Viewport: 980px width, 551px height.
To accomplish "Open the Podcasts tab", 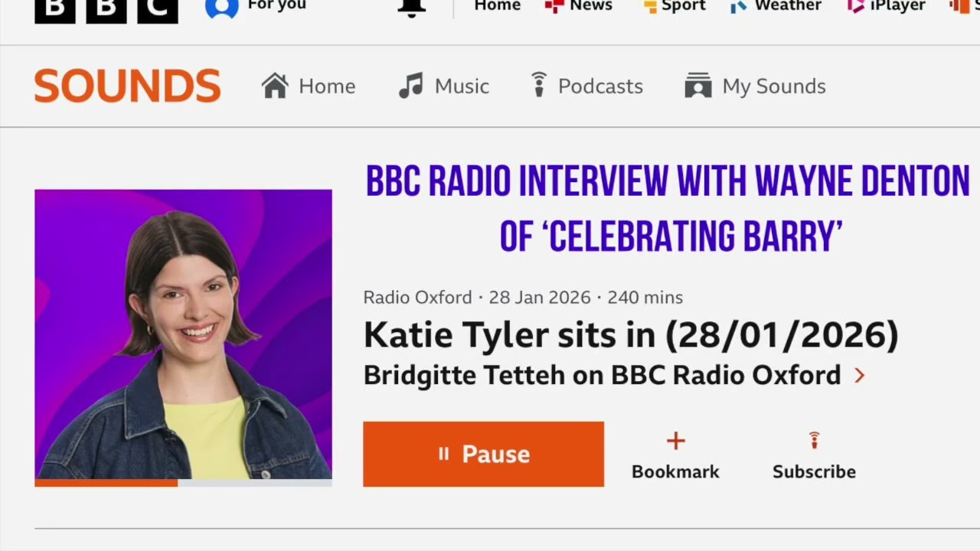I will click(600, 86).
